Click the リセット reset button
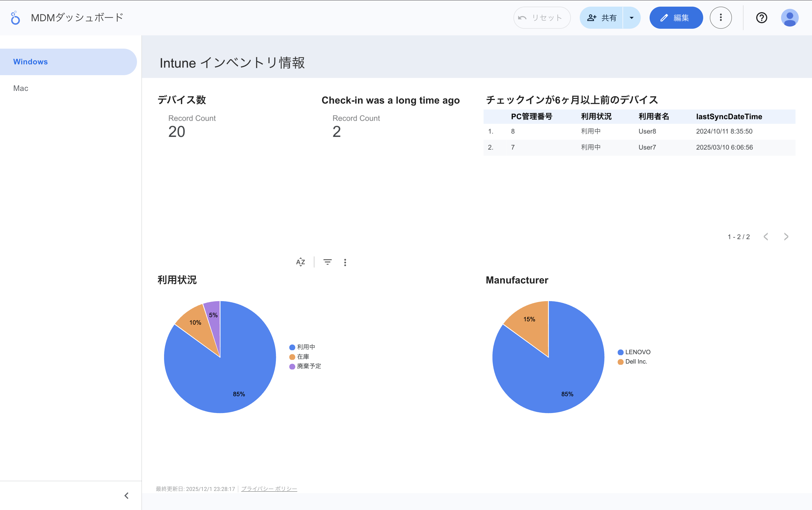 point(542,18)
